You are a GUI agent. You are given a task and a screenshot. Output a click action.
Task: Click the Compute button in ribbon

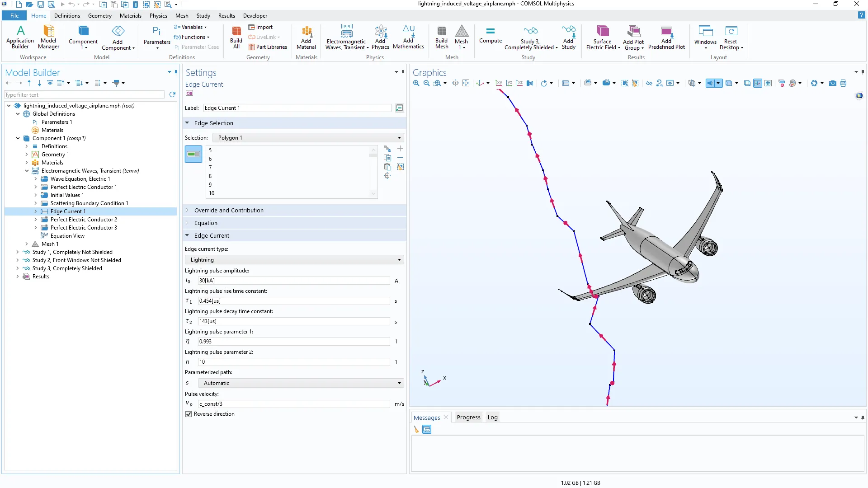[x=490, y=35]
